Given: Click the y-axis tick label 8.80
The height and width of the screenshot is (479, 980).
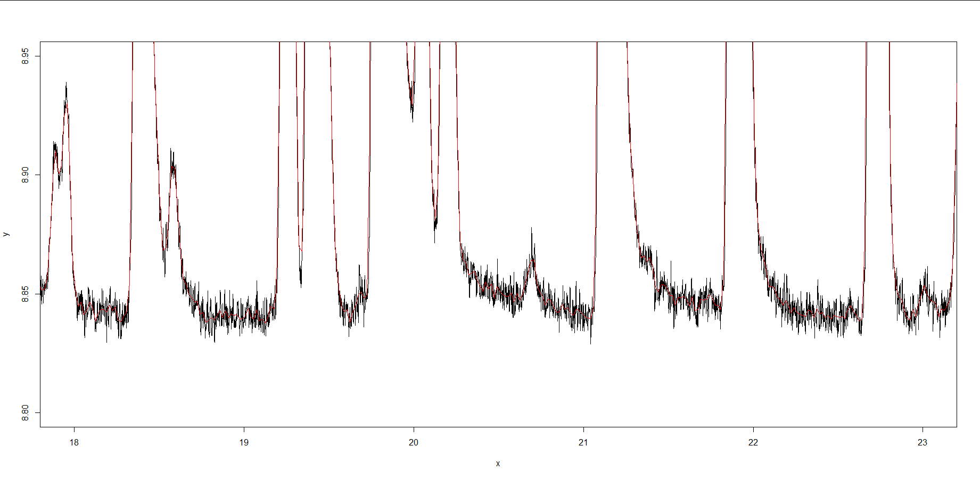Looking at the screenshot, I should [24, 412].
